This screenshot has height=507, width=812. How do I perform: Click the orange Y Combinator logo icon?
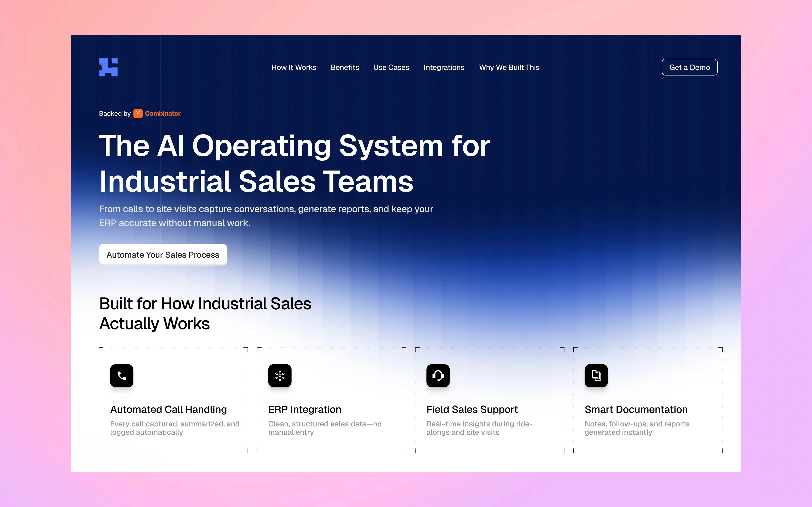(x=138, y=114)
